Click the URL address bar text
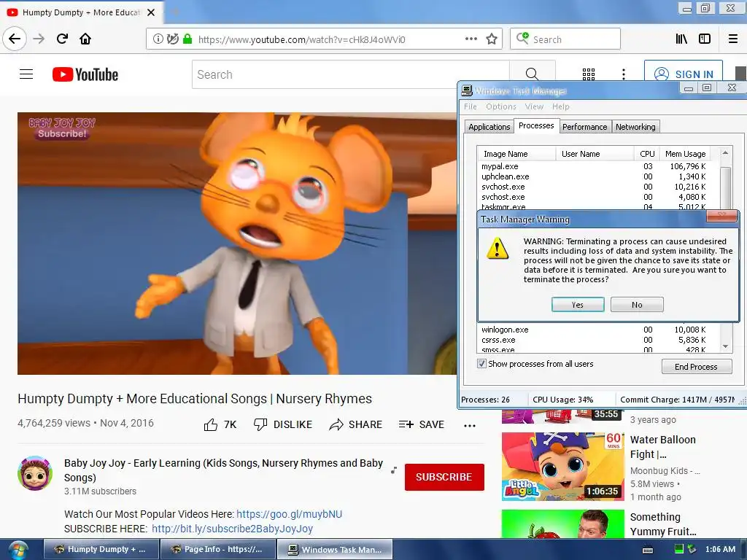This screenshot has width=747, height=560. (x=301, y=39)
